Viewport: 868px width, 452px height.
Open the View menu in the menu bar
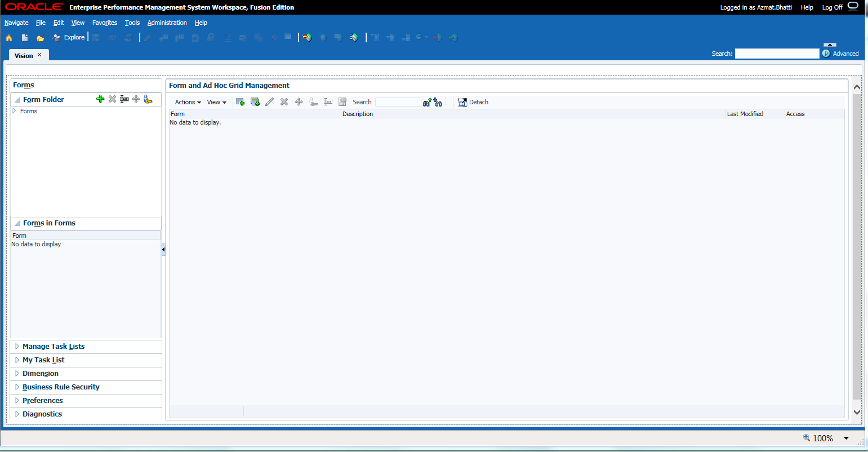coord(78,23)
